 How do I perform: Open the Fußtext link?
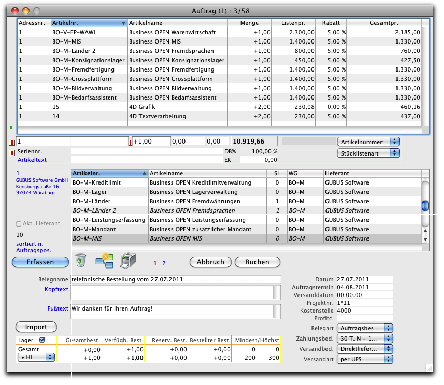point(57,309)
